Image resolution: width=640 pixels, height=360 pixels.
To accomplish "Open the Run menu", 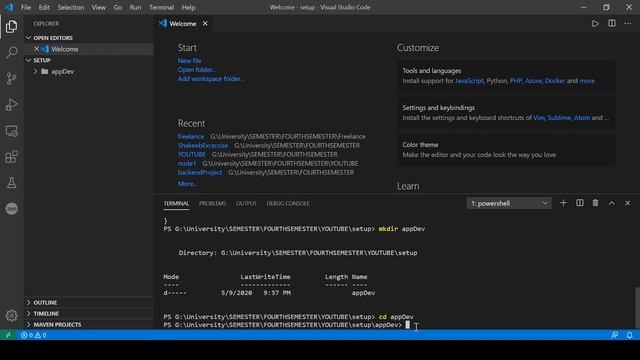I will [x=135, y=7].
